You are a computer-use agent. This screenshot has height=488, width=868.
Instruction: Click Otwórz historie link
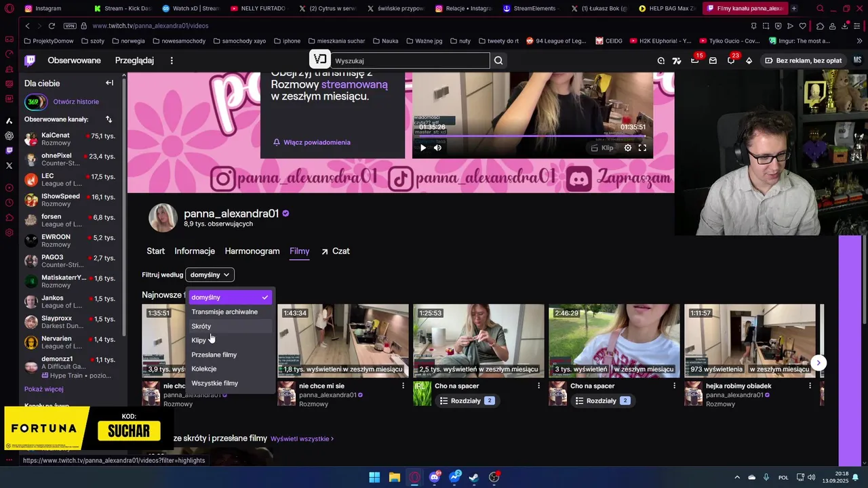pyautogui.click(x=76, y=102)
